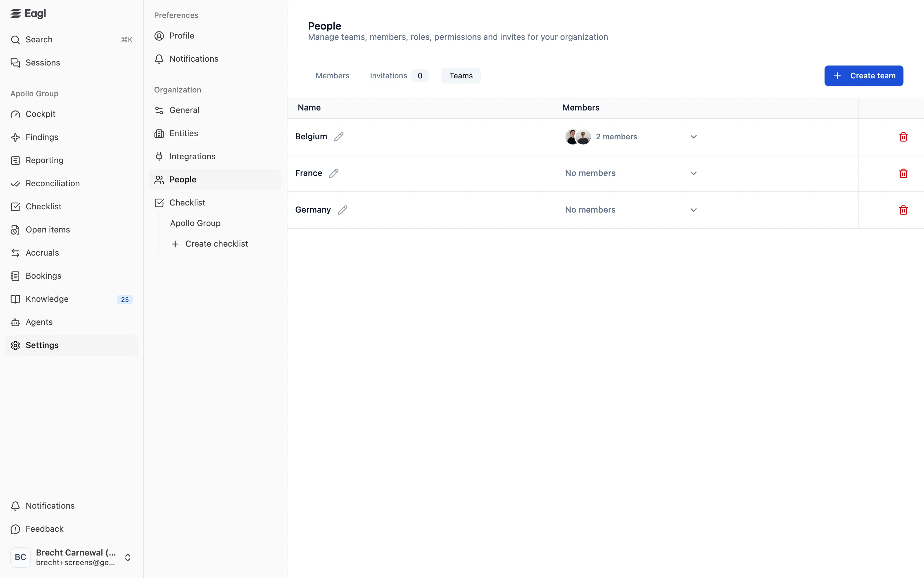924x578 pixels.
Task: Open Cockpit from the sidebar
Action: click(72, 114)
